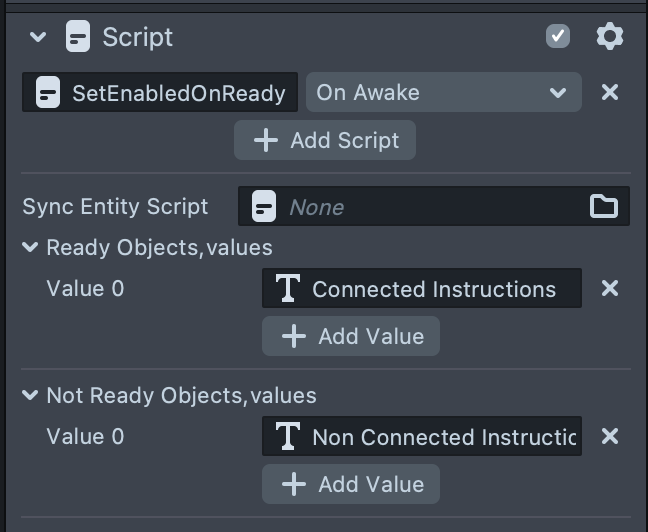Collapse the Ready Objects values list
This screenshot has height=532, width=648.
tap(30, 247)
